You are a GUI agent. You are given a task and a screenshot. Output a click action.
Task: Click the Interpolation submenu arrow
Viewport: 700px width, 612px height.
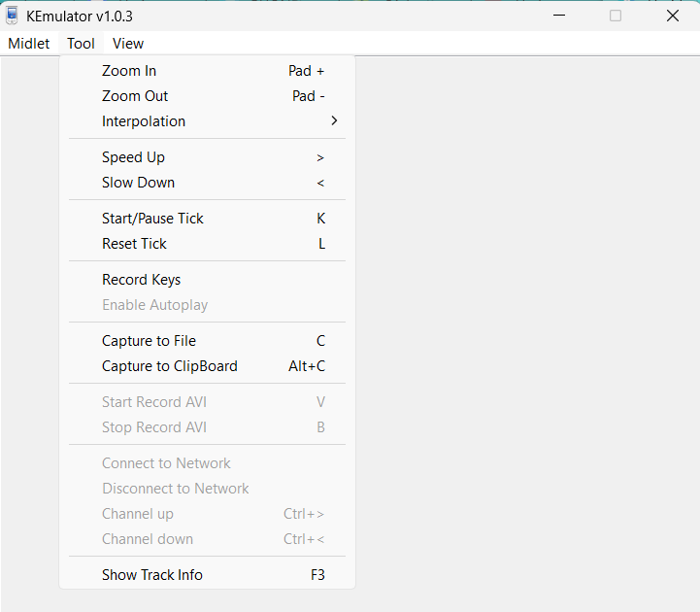[334, 121]
